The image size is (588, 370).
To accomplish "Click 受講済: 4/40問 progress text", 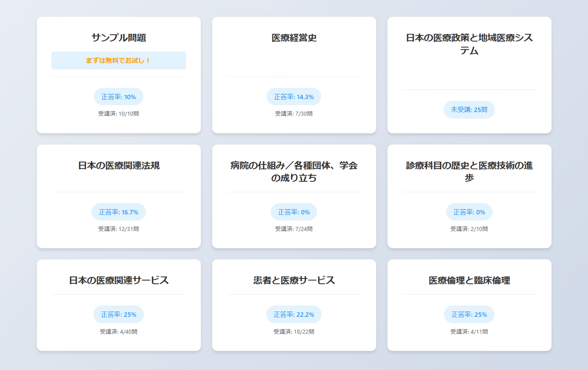I will click(119, 332).
